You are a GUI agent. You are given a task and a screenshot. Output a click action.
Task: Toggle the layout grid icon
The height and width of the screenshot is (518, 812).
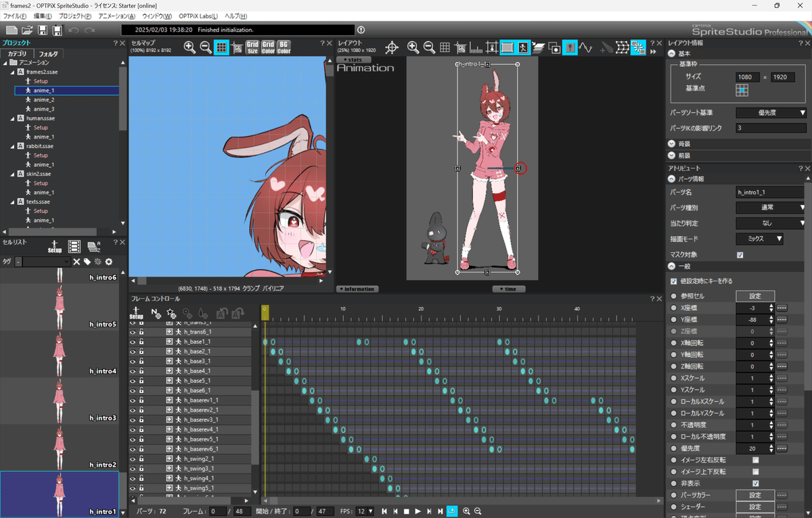tap(445, 47)
